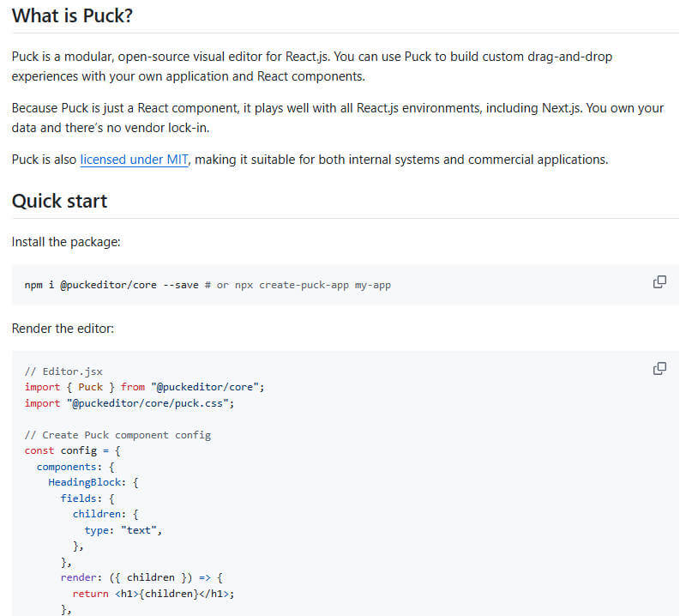686x616 pixels.
Task: Click the 'Quick start' heading
Action: click(x=59, y=202)
